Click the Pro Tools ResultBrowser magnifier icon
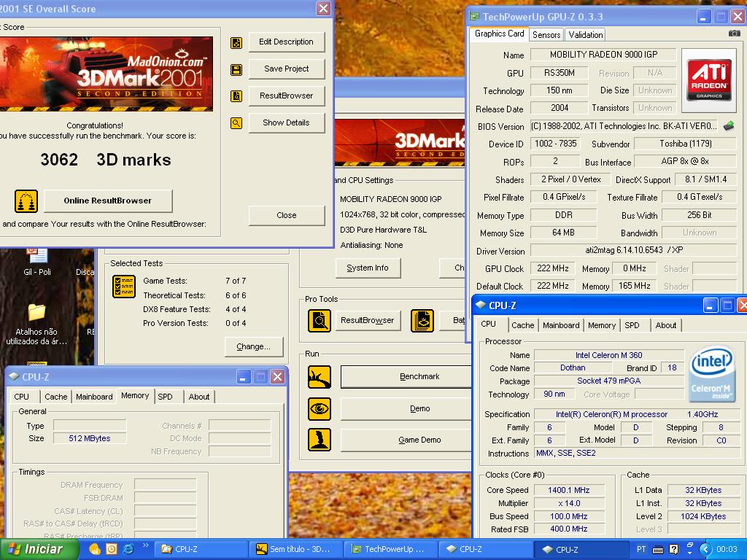747x560 pixels. pos(320,321)
